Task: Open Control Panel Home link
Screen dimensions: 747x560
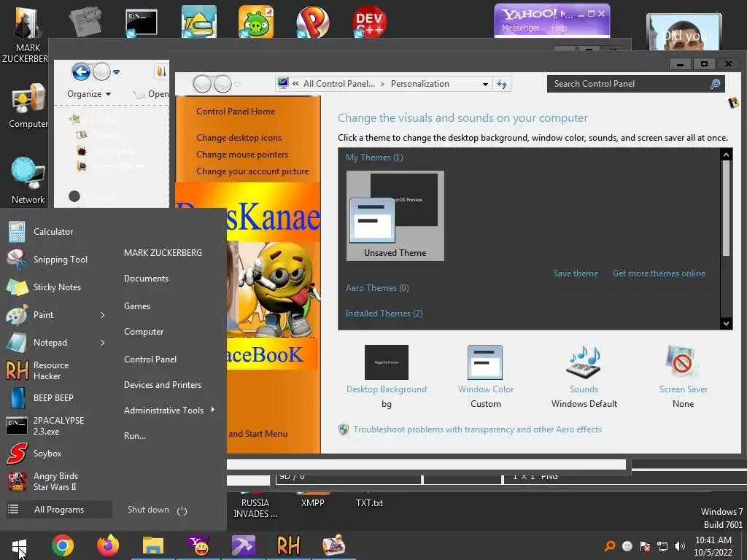Action: pos(236,112)
